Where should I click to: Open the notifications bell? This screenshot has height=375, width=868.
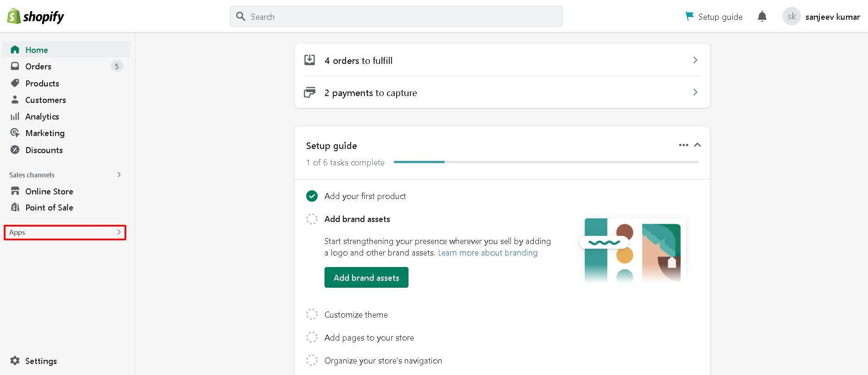coord(762,17)
